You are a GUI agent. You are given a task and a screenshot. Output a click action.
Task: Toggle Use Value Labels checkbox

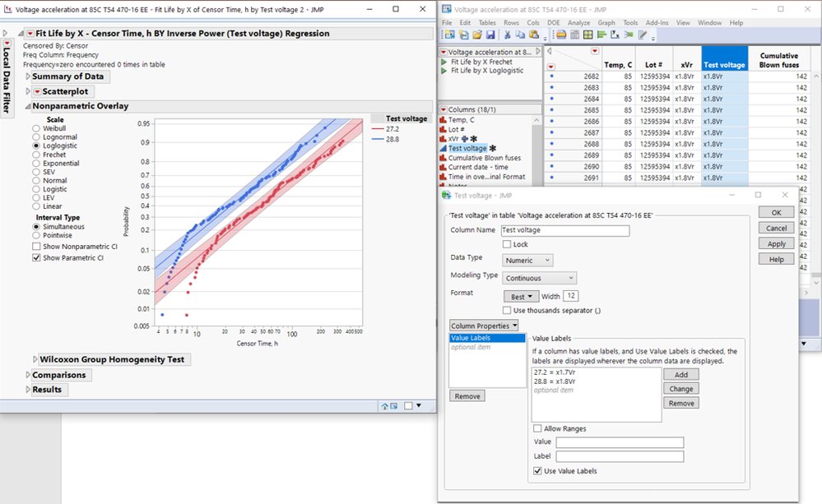537,471
